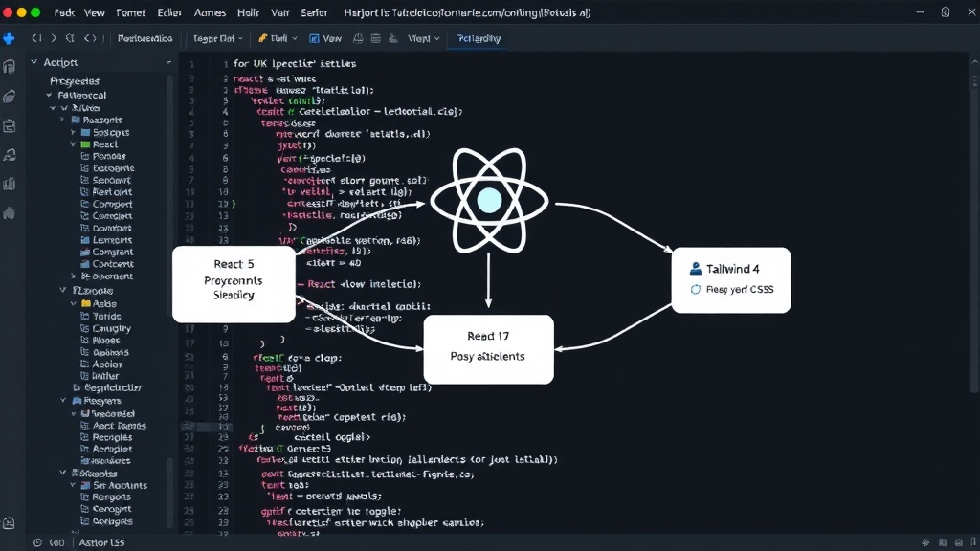Click the code brackets toolbar icon

tap(90, 38)
